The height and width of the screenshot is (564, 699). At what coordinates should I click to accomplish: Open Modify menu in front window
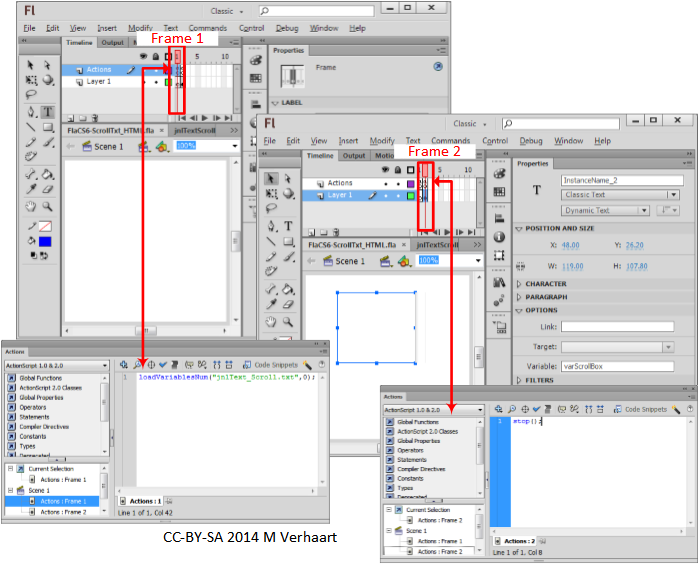point(382,141)
